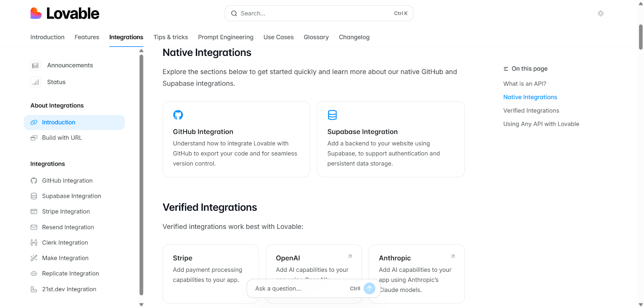Click the sidebar scroll-down arrow

pos(141,305)
